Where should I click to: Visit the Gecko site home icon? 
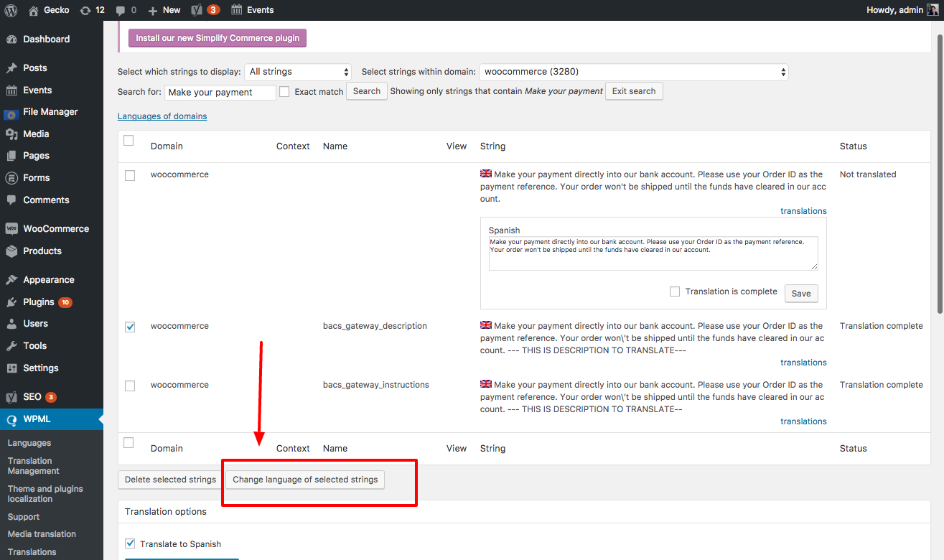pyautogui.click(x=34, y=10)
